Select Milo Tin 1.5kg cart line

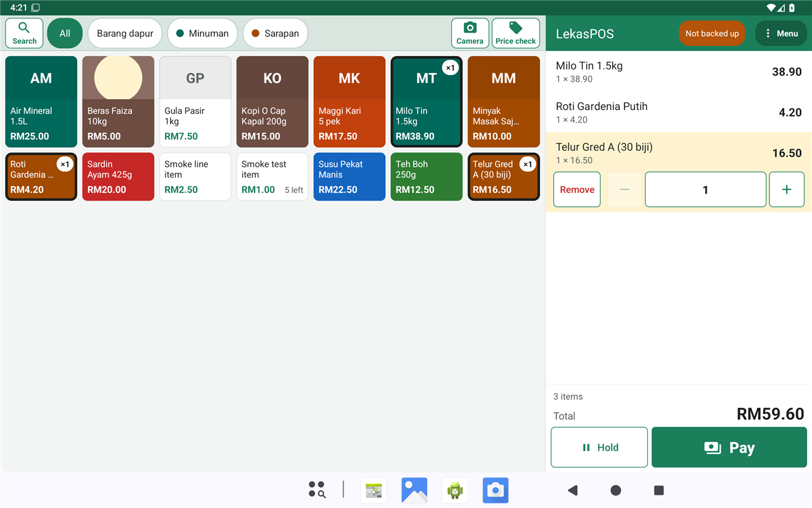679,72
